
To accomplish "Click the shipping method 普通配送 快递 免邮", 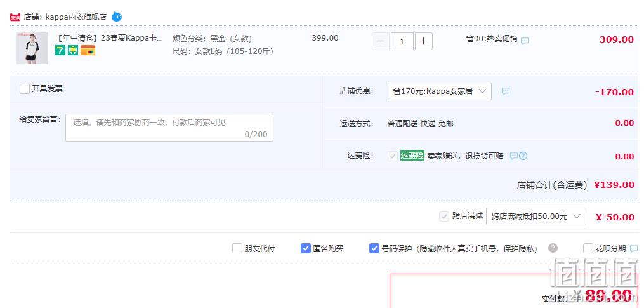I will [421, 123].
